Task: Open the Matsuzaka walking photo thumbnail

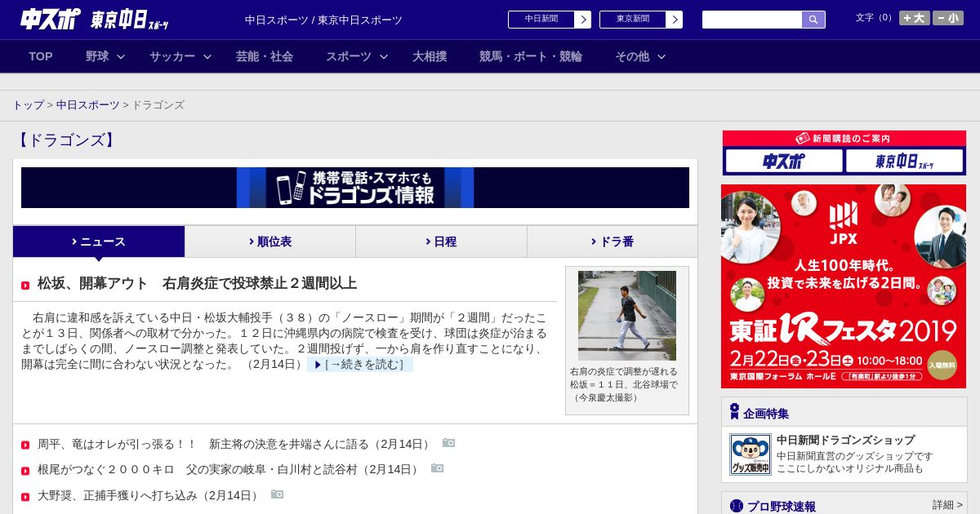Action: click(x=627, y=316)
